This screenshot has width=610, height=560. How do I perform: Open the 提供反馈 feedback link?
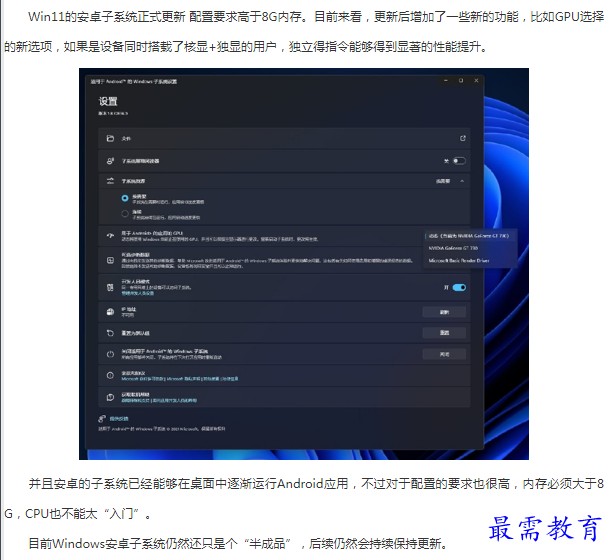(119, 419)
